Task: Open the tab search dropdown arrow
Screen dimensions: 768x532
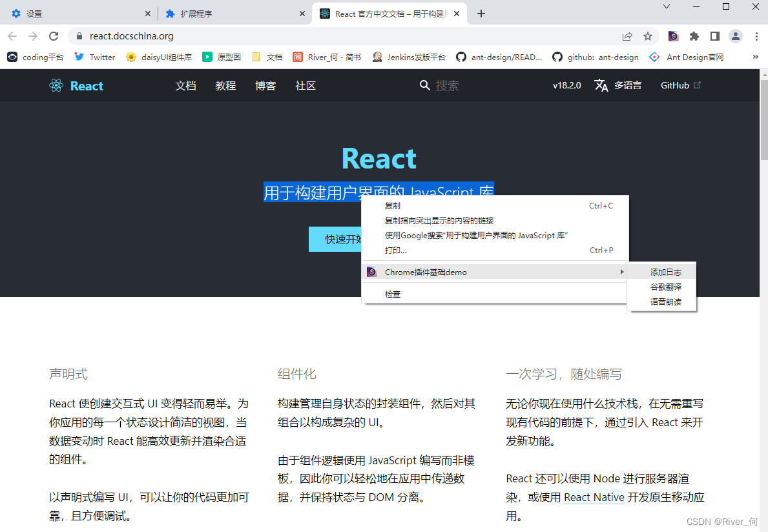Action: tap(666, 7)
